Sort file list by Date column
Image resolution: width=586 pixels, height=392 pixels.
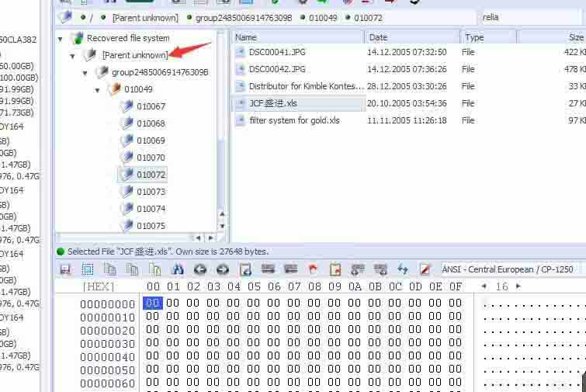coord(411,37)
